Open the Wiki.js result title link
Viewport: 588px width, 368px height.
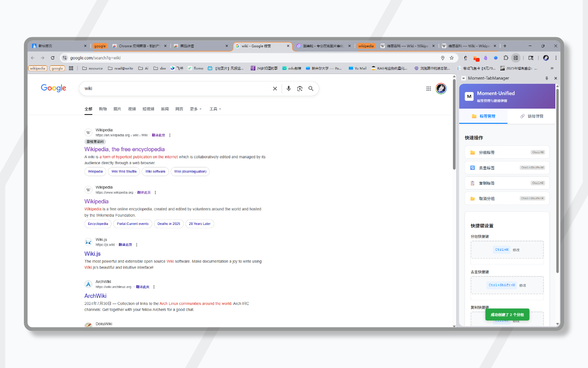pos(92,254)
